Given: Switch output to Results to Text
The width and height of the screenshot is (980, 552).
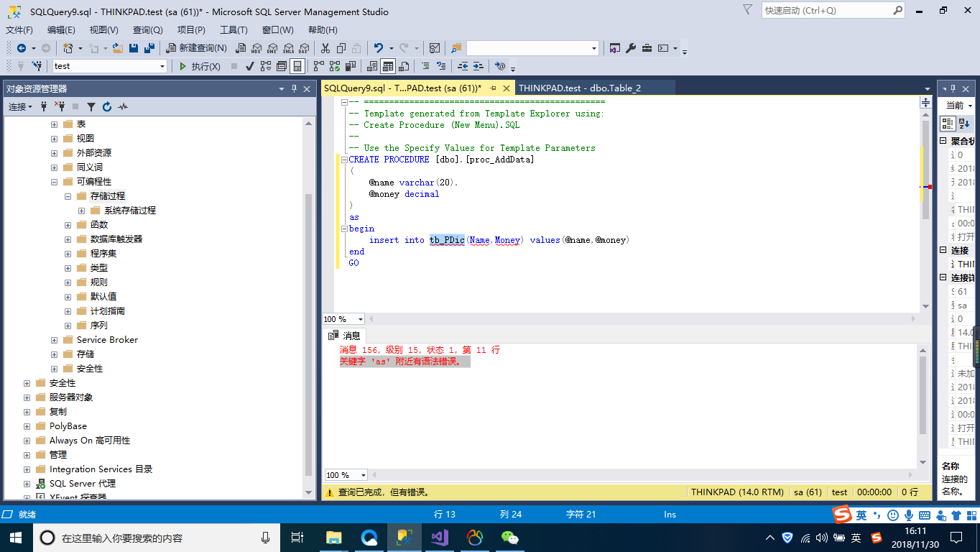Looking at the screenshot, I should point(372,66).
